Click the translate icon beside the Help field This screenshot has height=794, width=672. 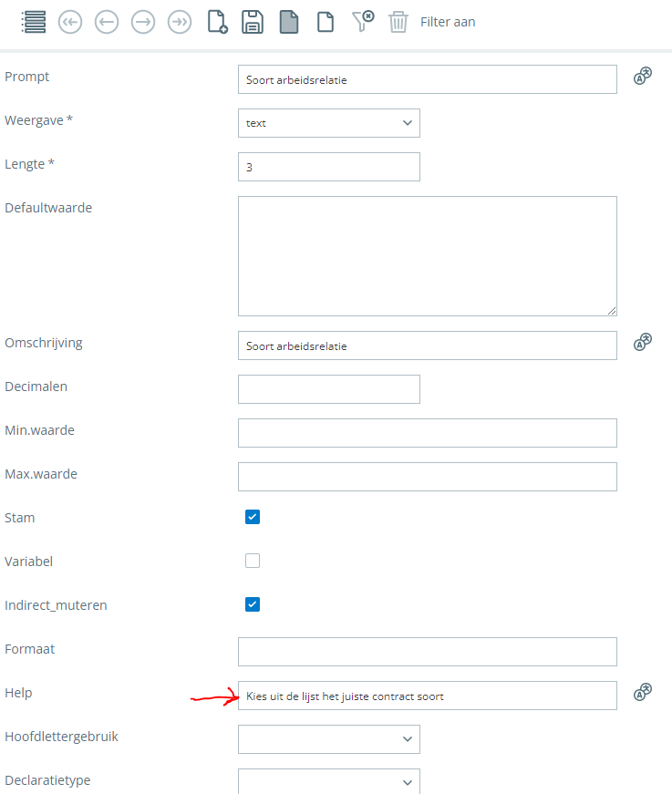pos(644,694)
